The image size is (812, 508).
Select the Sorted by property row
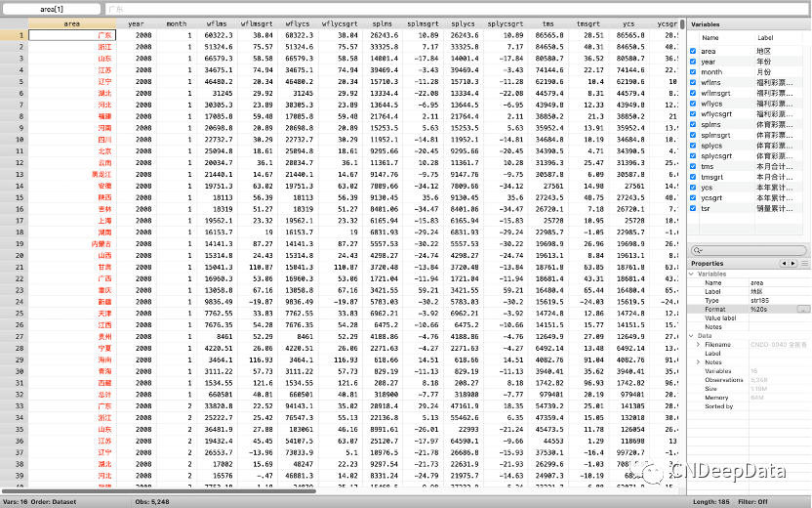tap(750, 405)
